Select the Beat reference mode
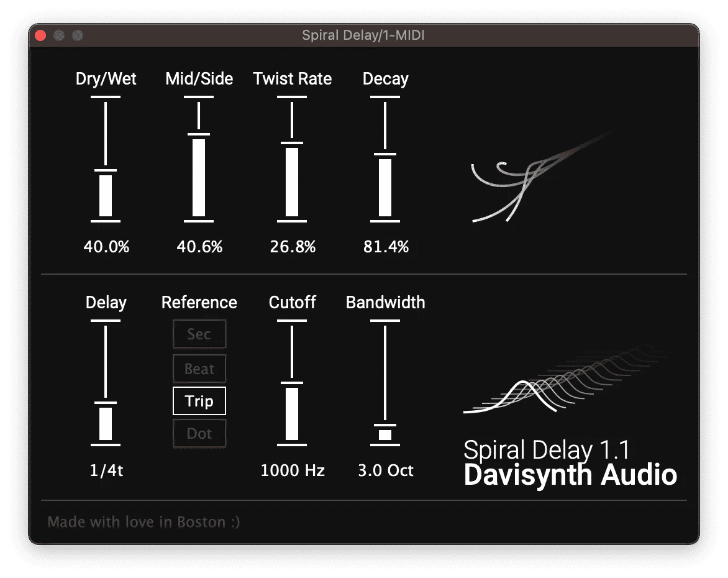This screenshot has width=728, height=578. pos(199,368)
